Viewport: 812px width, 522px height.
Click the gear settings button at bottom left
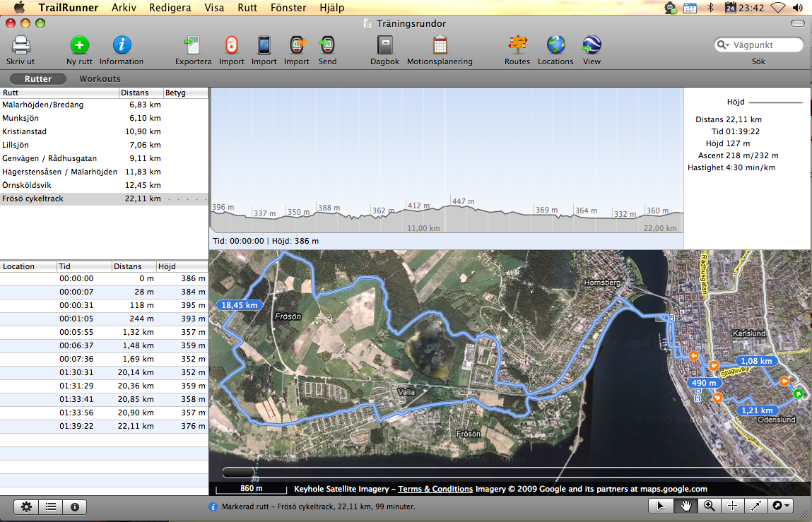pos(26,507)
